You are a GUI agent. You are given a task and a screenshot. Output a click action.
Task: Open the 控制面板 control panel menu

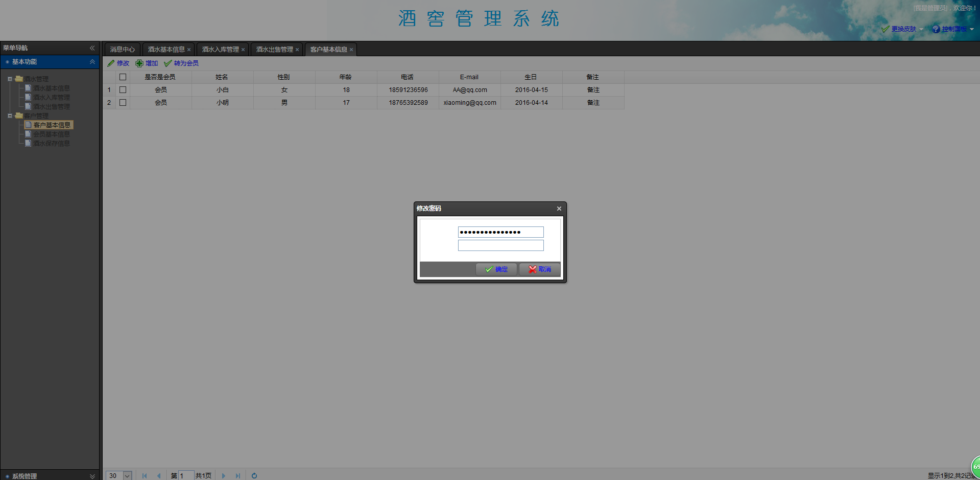(953, 29)
